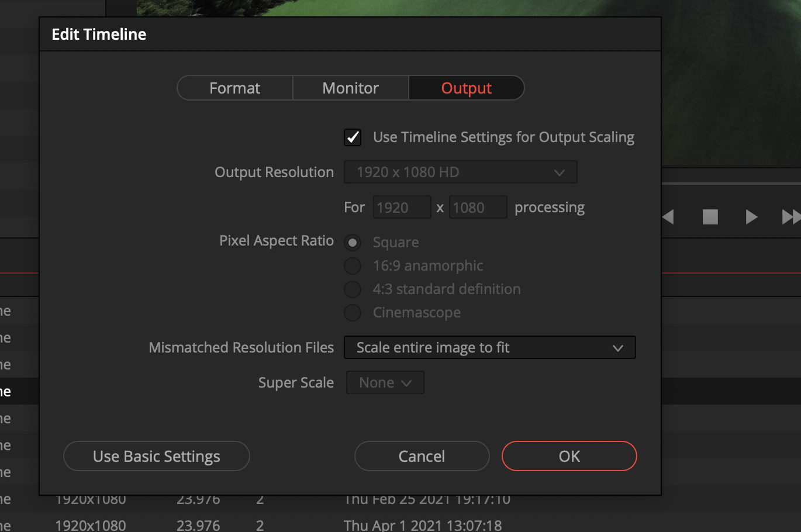Click the output height field showing 1080
801x532 pixels.
point(478,208)
